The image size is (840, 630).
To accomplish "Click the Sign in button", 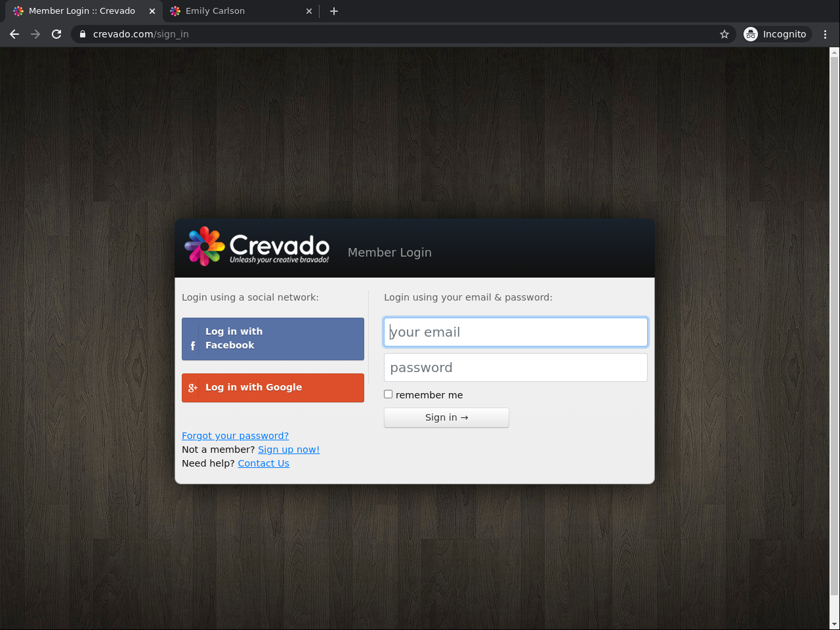I will [x=446, y=417].
